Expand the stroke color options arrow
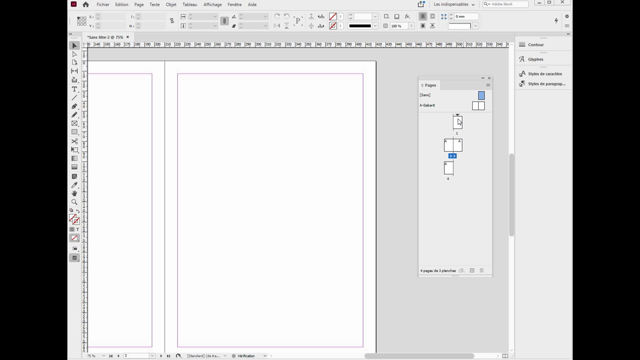 click(340, 26)
